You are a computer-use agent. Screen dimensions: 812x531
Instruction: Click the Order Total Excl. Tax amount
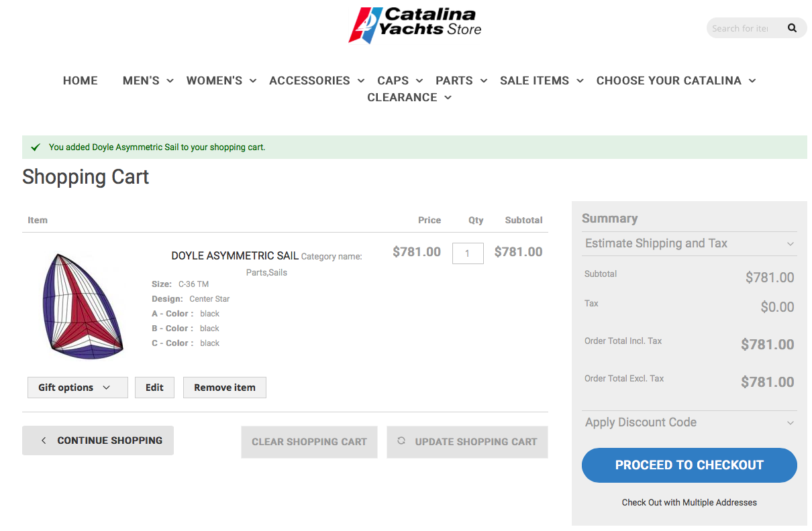coord(768,382)
